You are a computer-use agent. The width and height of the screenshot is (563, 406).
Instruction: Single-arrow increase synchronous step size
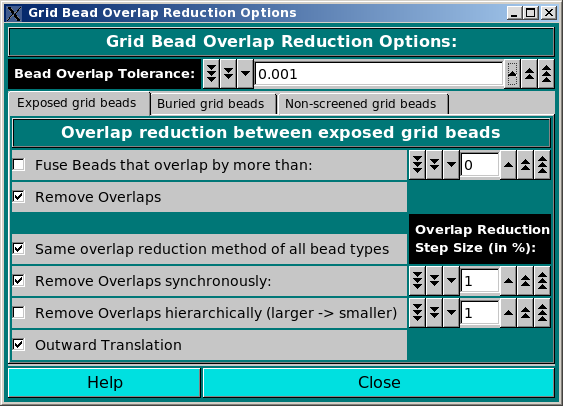click(x=508, y=281)
